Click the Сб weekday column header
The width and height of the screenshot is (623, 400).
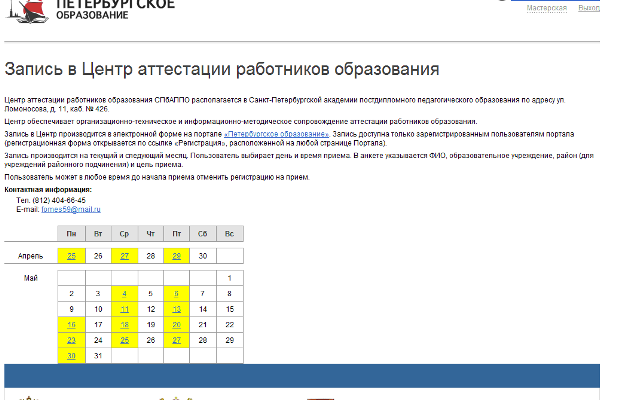click(203, 234)
